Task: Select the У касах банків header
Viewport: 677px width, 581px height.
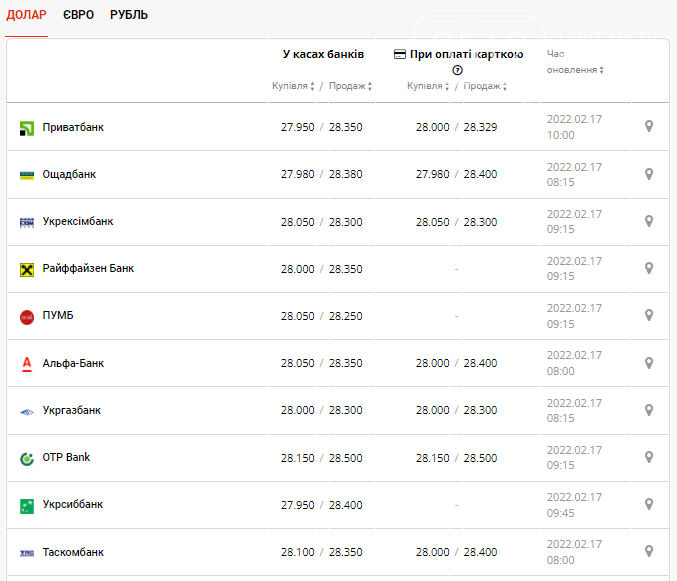Action: (x=323, y=54)
